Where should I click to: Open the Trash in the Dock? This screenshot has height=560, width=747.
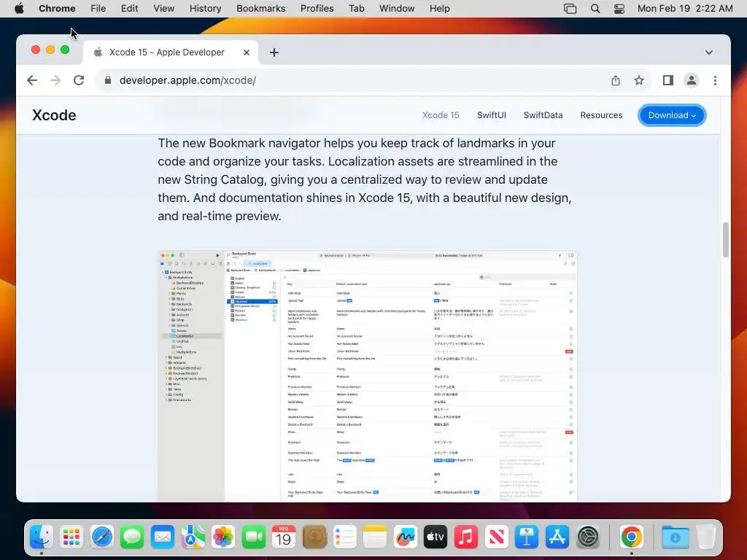coord(706,537)
